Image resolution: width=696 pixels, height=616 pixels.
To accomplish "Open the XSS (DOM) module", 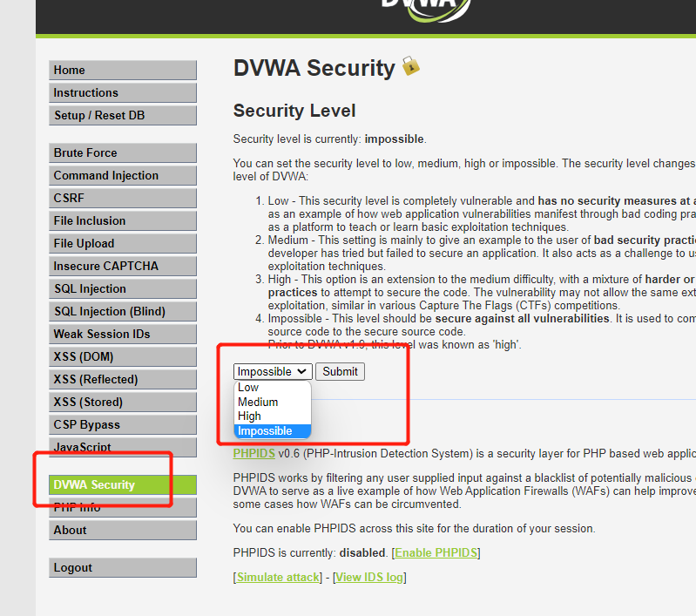I will (123, 356).
